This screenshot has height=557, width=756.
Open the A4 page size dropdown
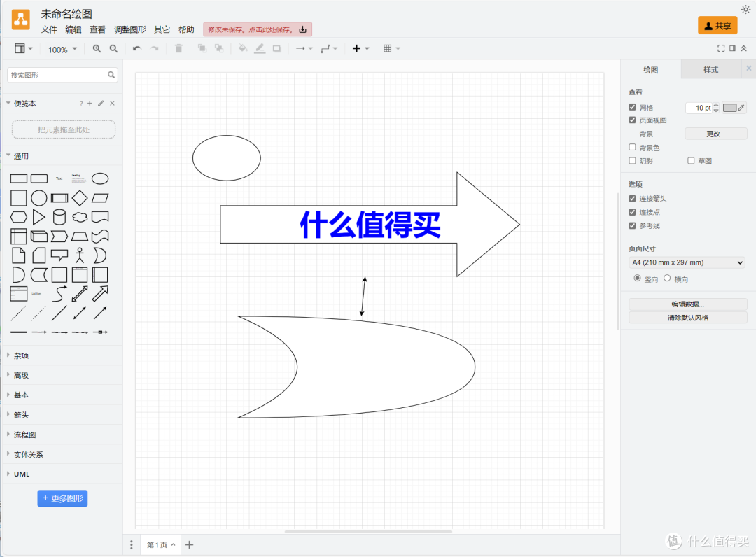pyautogui.click(x=687, y=262)
